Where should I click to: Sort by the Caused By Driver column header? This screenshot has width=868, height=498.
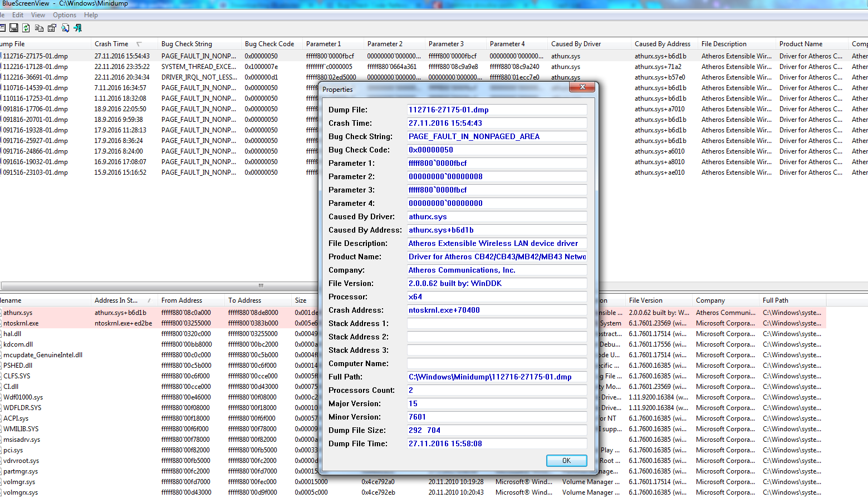click(589, 44)
